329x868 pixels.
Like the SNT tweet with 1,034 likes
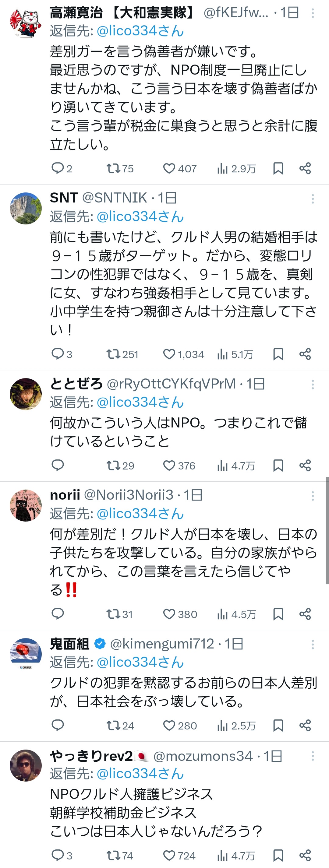[183, 354]
